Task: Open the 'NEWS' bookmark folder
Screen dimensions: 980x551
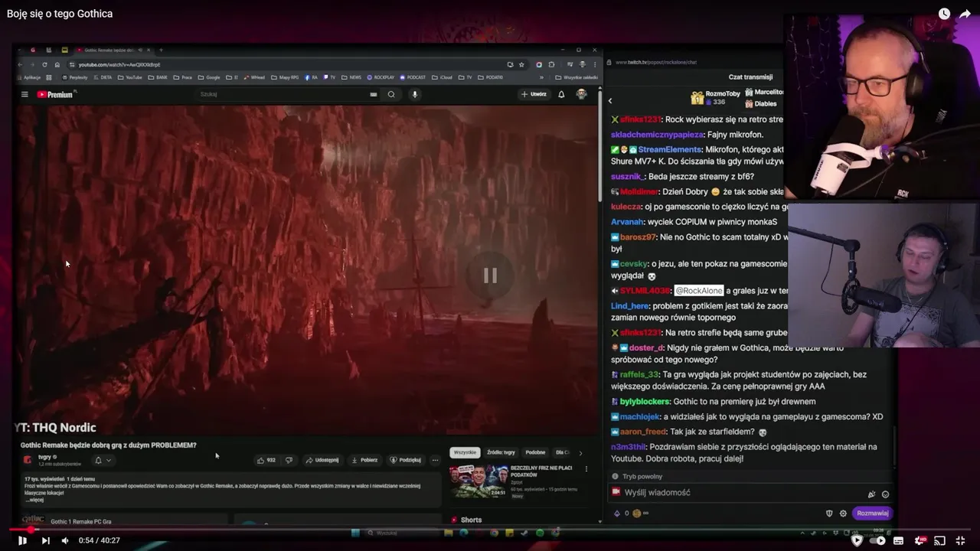Action: [x=351, y=77]
